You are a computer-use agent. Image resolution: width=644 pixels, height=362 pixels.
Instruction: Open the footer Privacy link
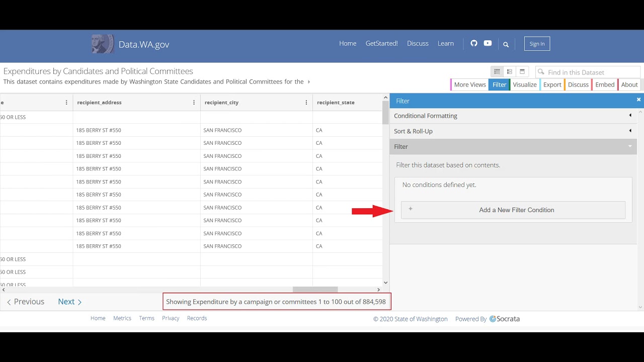tap(171, 318)
